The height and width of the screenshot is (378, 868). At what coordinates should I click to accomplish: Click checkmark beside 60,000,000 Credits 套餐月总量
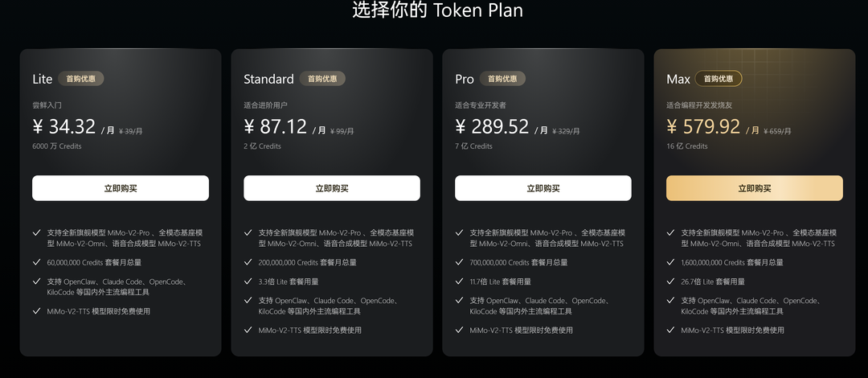(37, 262)
